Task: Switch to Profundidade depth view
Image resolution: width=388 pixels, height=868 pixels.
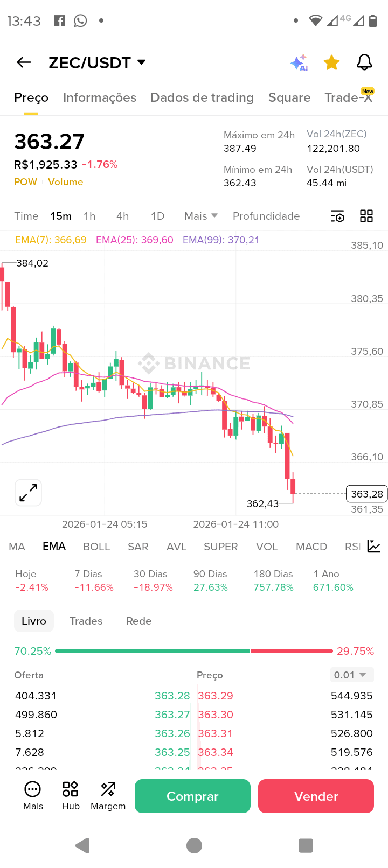Action: (266, 216)
